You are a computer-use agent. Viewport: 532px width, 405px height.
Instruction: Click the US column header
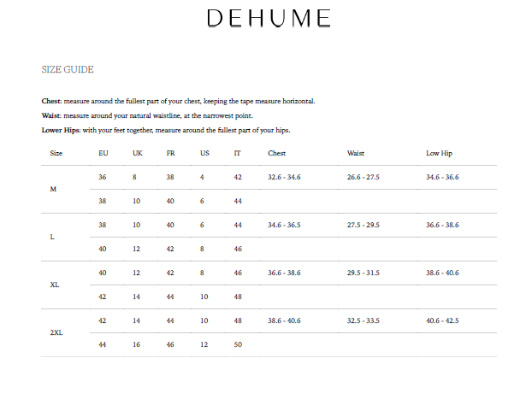204,153
